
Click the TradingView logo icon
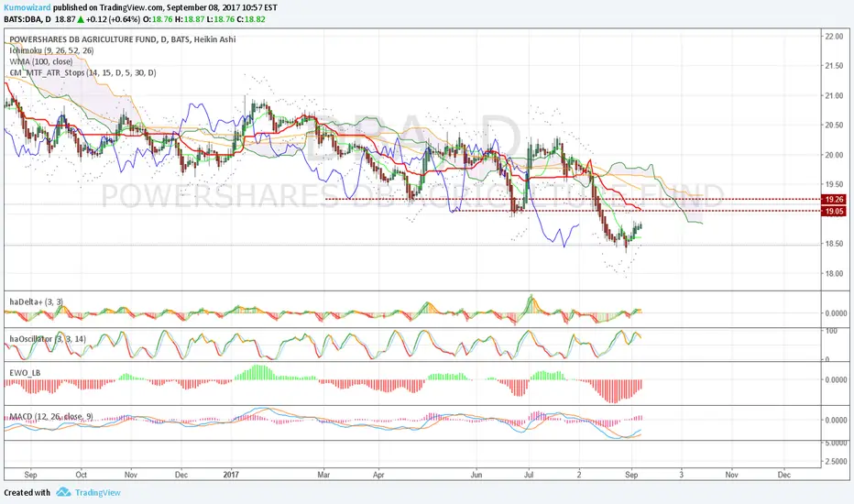click(63, 492)
